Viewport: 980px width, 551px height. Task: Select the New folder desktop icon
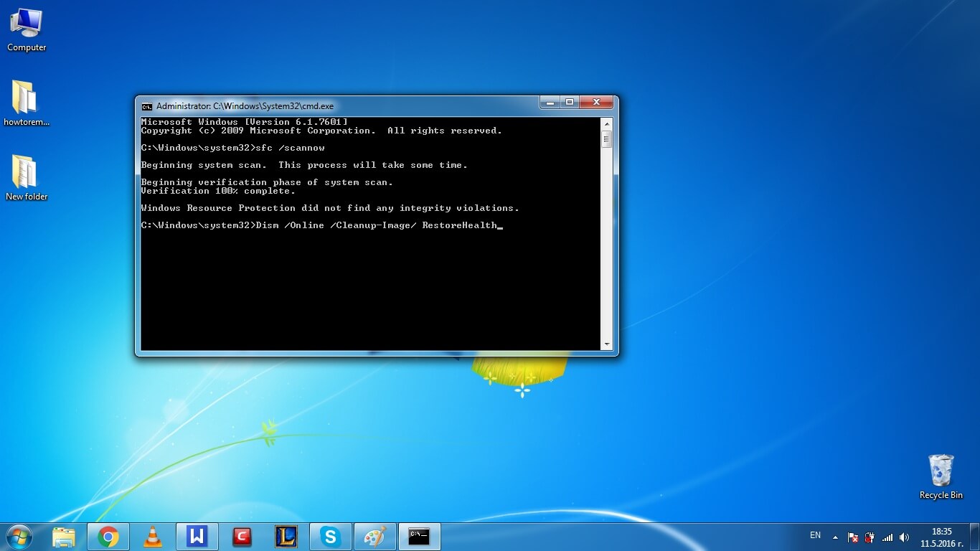pos(26,177)
